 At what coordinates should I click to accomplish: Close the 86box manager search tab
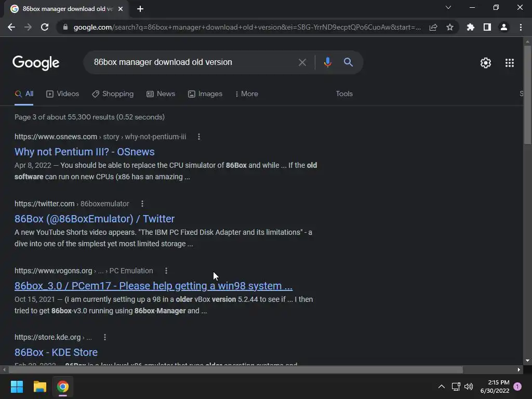[121, 9]
